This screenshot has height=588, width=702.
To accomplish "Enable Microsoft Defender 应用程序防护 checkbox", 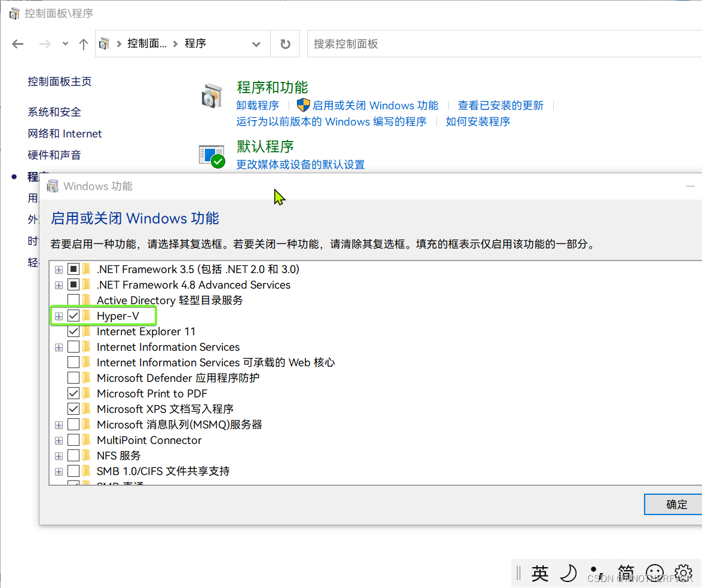I will (x=73, y=378).
